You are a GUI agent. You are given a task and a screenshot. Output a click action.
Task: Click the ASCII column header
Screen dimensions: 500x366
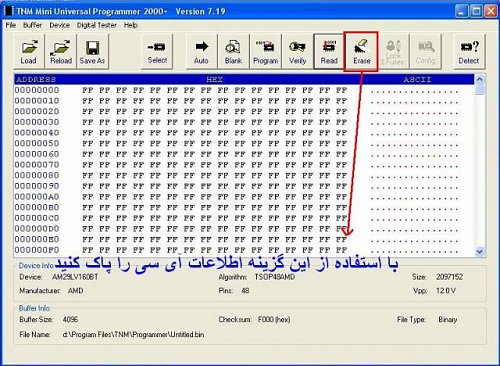(417, 80)
